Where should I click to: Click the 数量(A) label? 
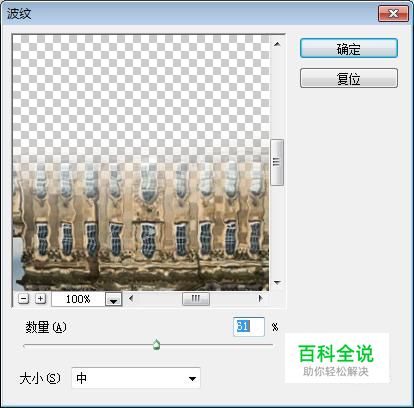[x=46, y=327]
